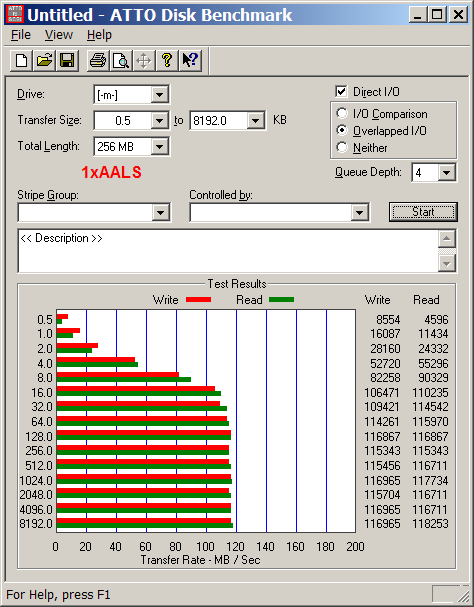The height and width of the screenshot is (607, 474).
Task: Toggle the Direct I/O checkbox
Action: click(341, 92)
